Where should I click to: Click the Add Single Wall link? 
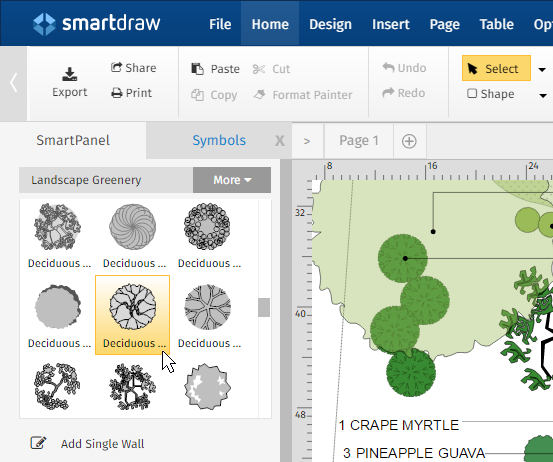102,444
